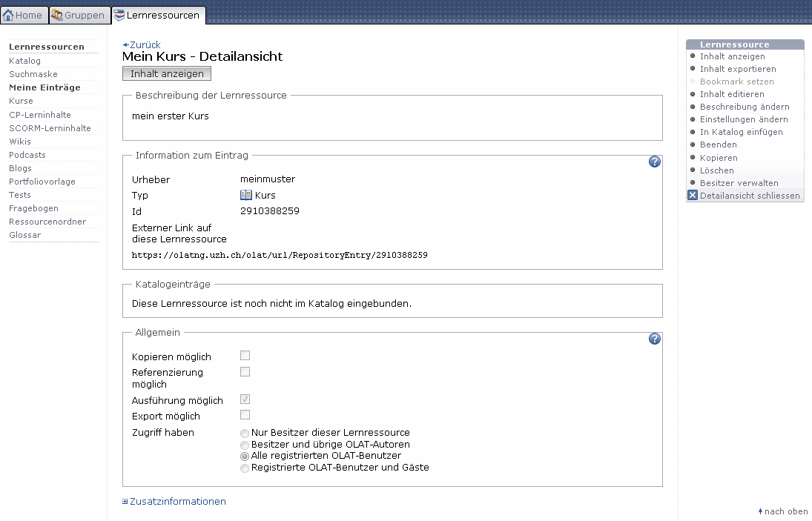Click the nach oben arrow icon
Viewport: 812px width, 521px height.
coord(760,511)
